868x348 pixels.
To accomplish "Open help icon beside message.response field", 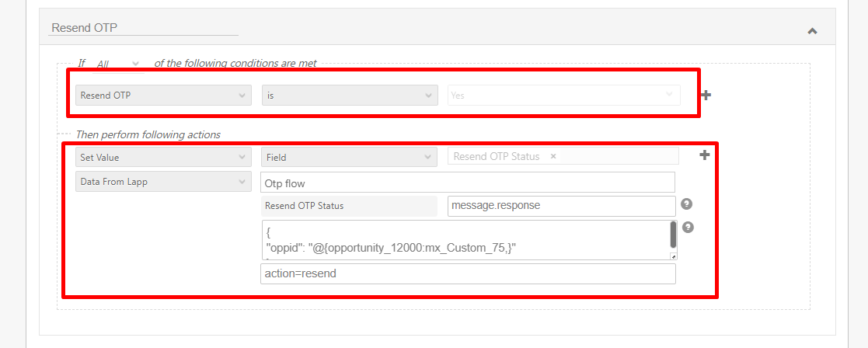I will click(686, 204).
